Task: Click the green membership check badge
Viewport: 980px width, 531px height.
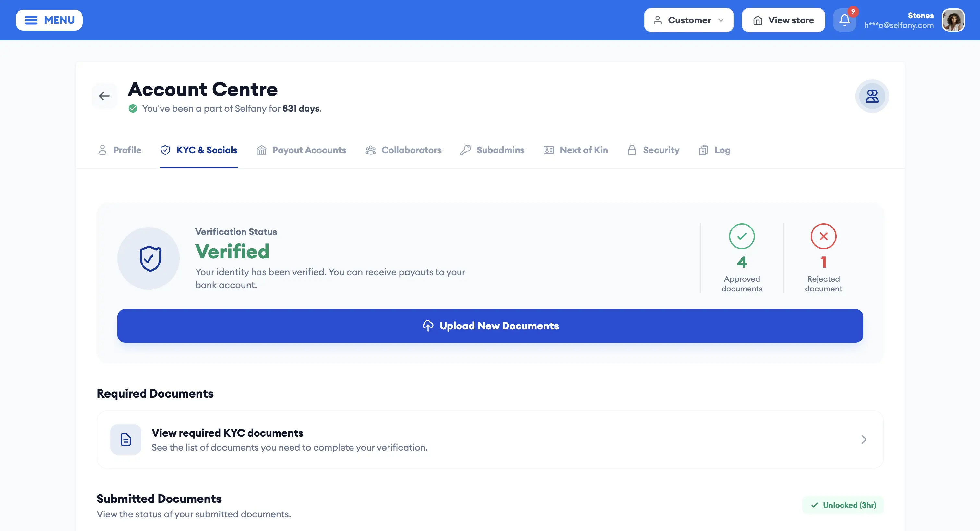Action: [x=133, y=108]
